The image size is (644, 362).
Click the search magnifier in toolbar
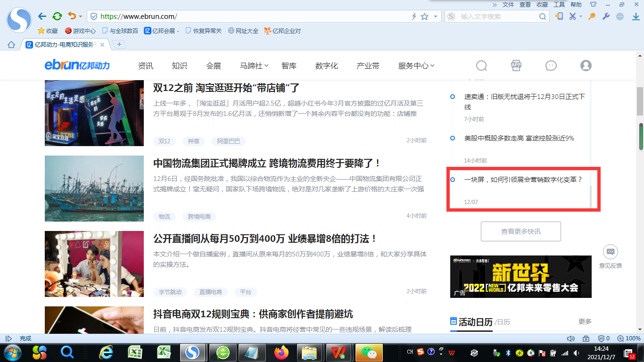[543, 16]
